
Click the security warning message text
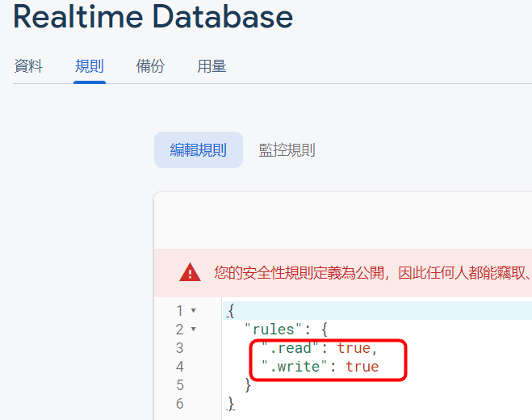373,273
